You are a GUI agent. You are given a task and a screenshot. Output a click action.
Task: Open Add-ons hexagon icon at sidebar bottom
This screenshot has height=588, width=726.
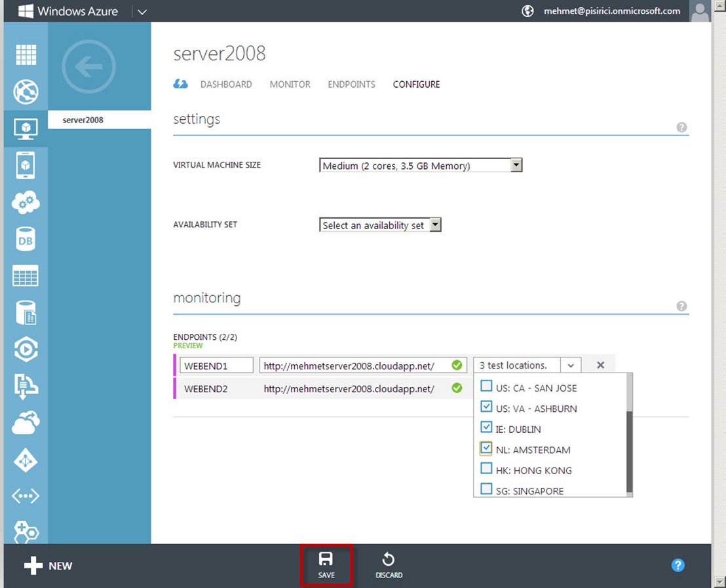[x=26, y=532]
